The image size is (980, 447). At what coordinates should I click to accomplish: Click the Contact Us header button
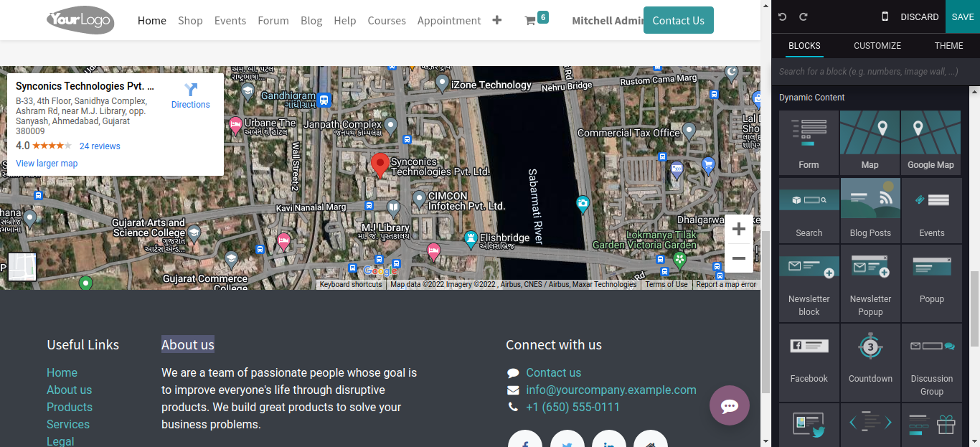coord(679,20)
